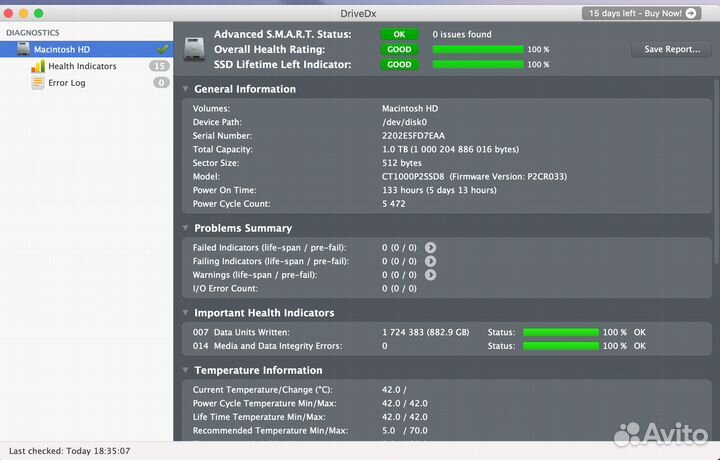Click the OK badge for Advanced S.M.A.R.T. Status
720x460 pixels.
pyautogui.click(x=399, y=34)
